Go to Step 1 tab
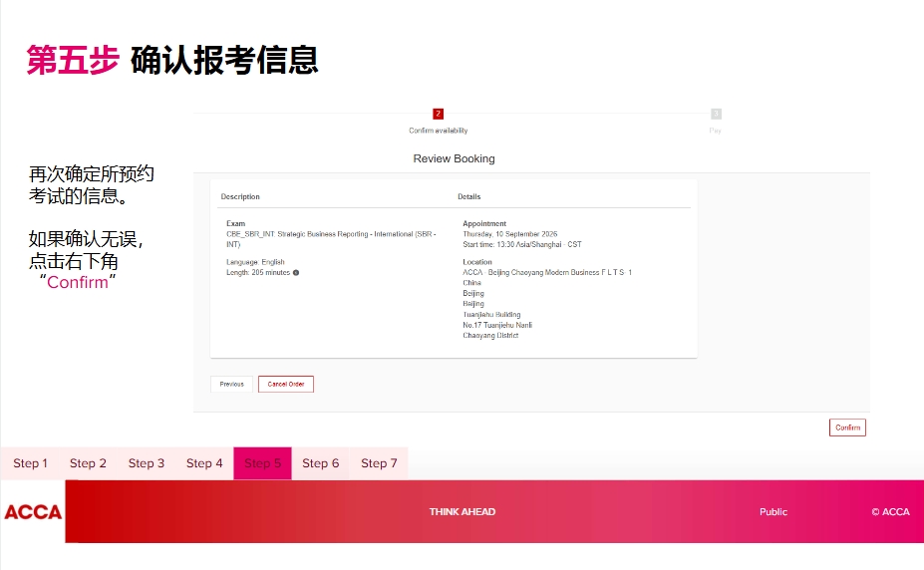The width and height of the screenshot is (924, 570). click(x=30, y=463)
